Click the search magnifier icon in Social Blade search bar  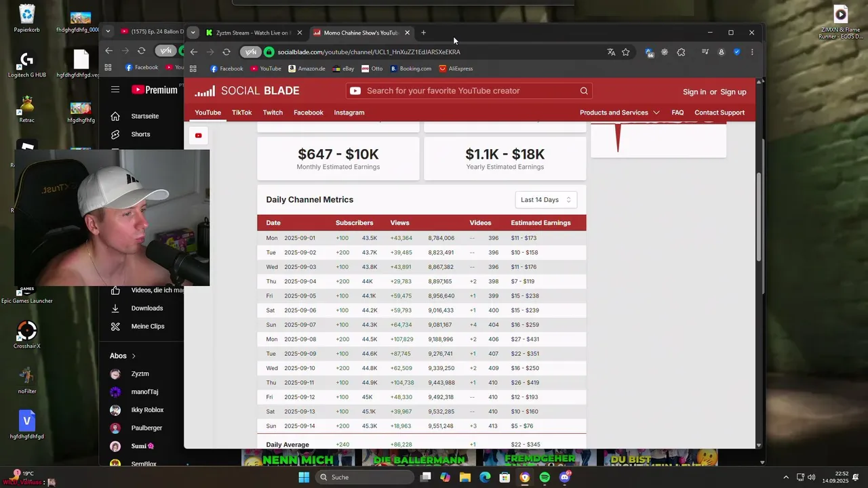pyautogui.click(x=584, y=91)
